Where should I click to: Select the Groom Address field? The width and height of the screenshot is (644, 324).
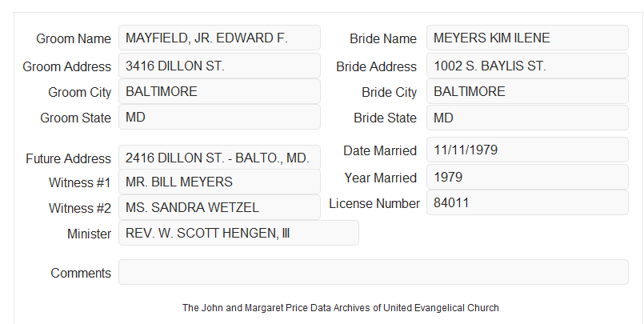pyautogui.click(x=219, y=66)
